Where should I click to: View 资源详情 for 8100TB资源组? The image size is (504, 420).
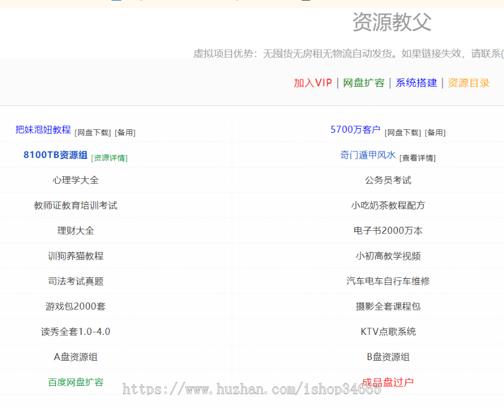pyautogui.click(x=109, y=158)
